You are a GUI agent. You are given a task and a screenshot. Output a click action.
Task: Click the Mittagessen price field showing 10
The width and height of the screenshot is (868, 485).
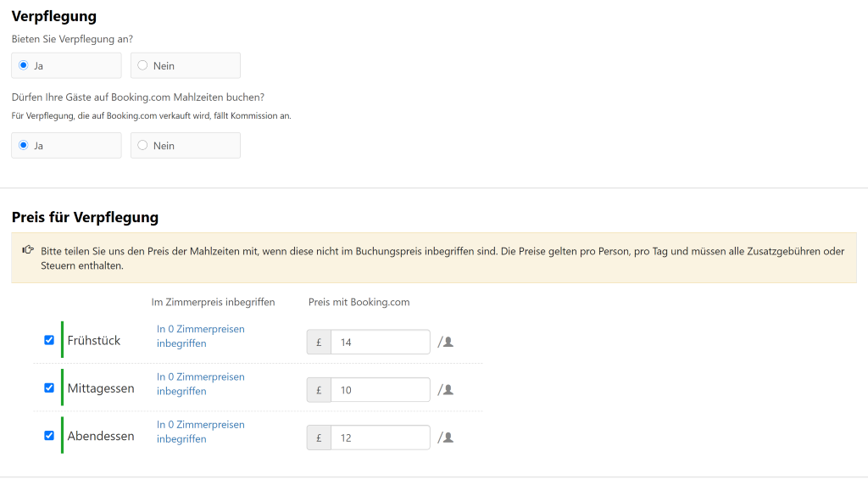(381, 390)
